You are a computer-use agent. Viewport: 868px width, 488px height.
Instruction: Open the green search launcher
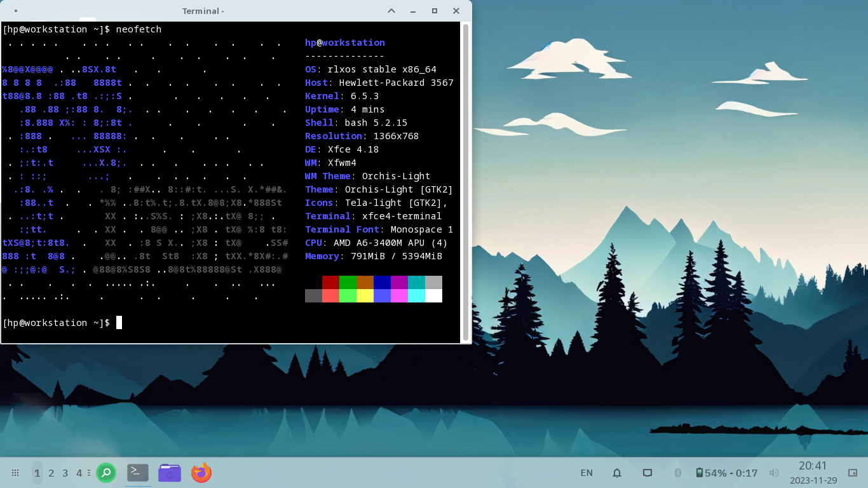click(106, 473)
